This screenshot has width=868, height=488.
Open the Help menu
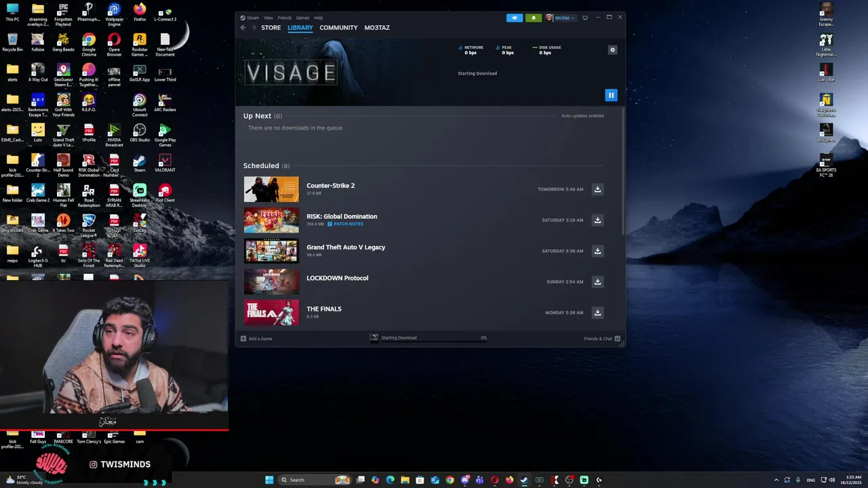pos(318,18)
